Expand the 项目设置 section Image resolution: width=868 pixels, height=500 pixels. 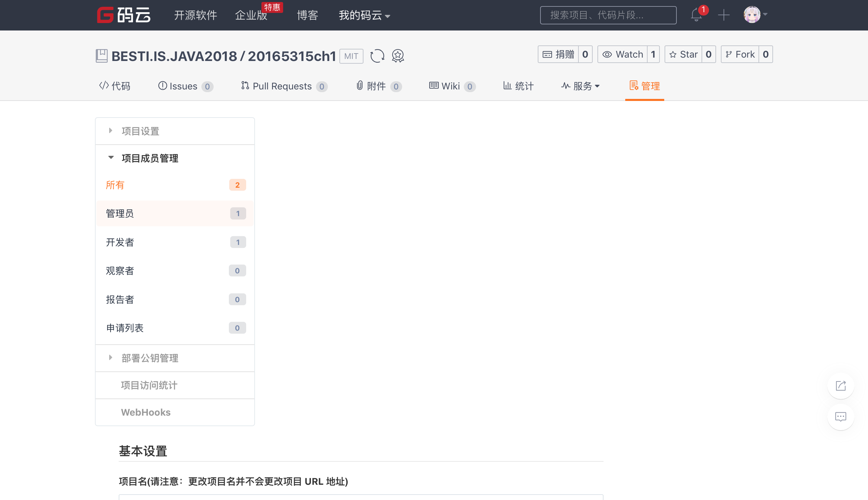140,131
